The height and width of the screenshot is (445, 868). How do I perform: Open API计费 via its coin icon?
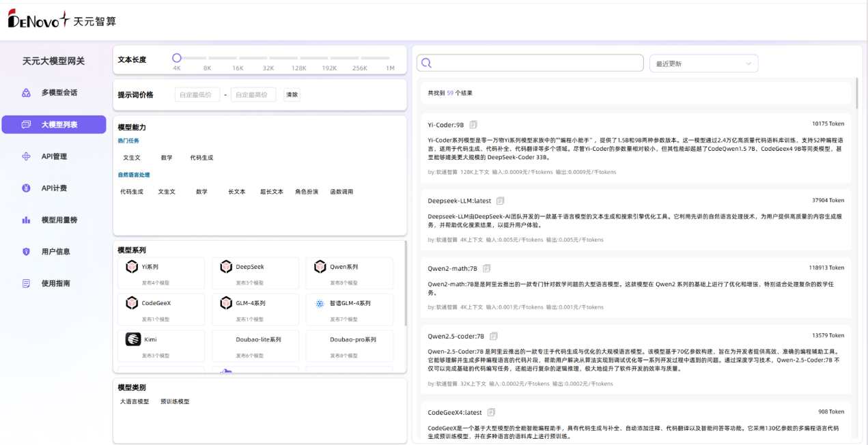point(27,187)
